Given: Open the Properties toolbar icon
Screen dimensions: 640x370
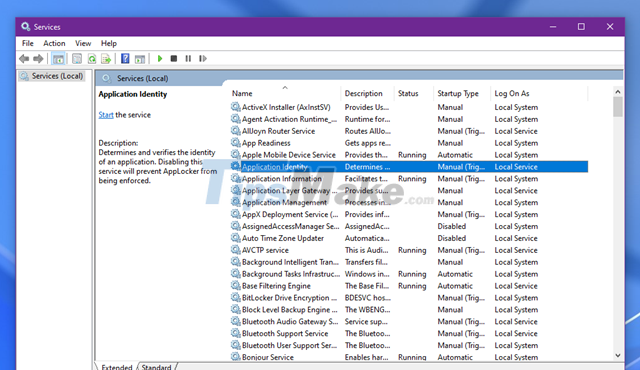Looking at the screenshot, I should 77,59.
